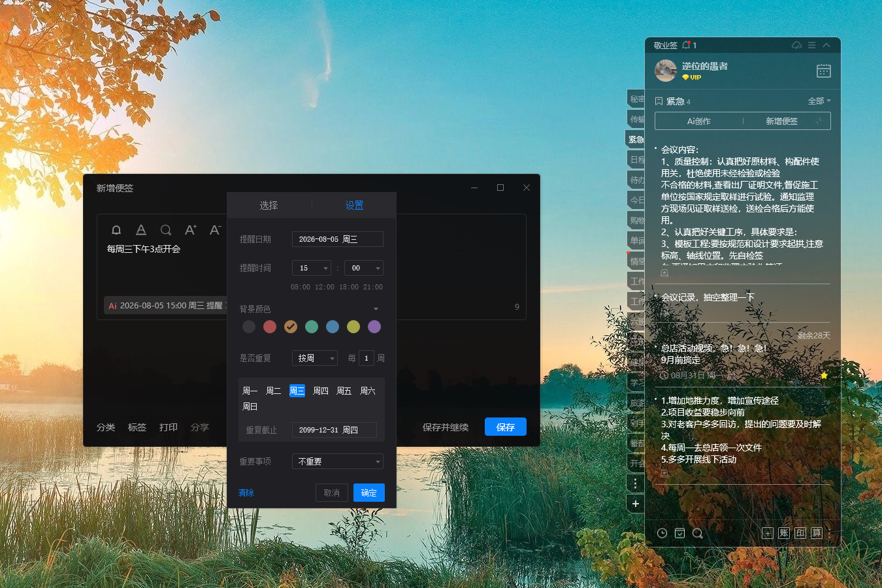Toggle the yellow star on the 总店活动视频 note

[x=824, y=375]
